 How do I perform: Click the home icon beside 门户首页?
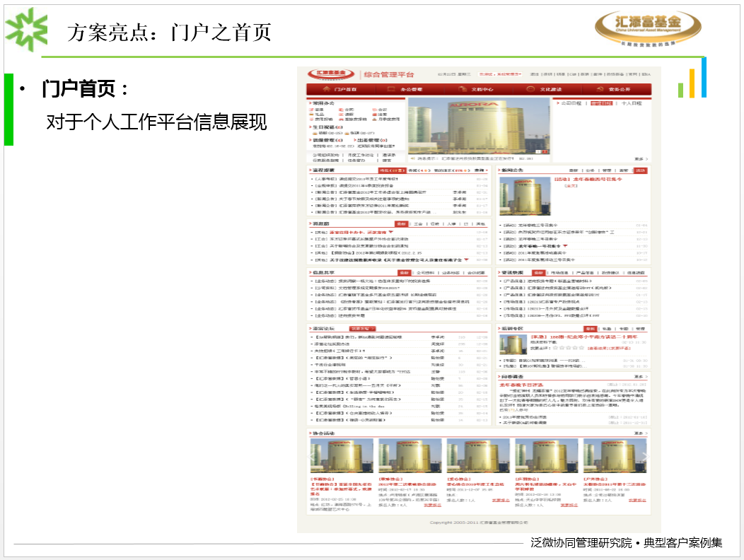coord(326,89)
